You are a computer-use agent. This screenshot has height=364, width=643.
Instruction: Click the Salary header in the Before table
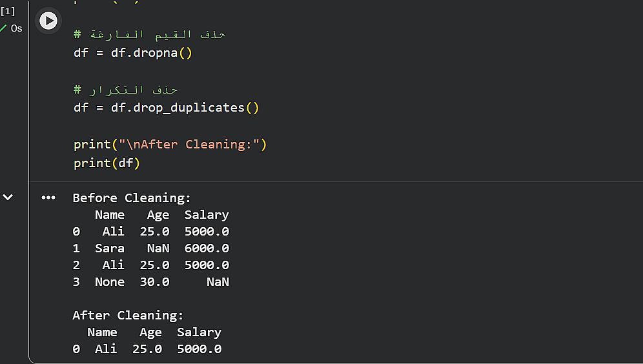(x=207, y=215)
